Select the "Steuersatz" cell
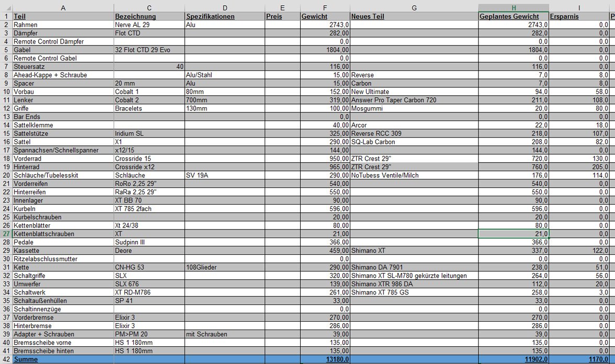The height and width of the screenshot is (364, 615). coord(63,67)
